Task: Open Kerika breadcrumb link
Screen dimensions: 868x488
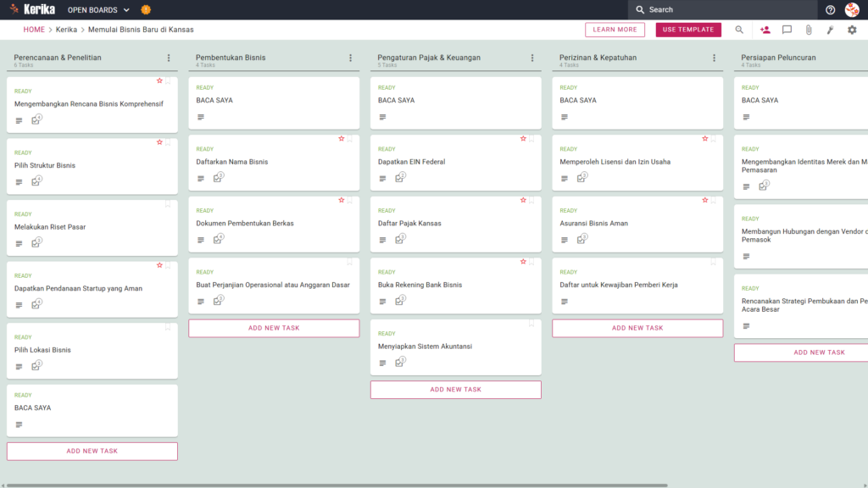Action: click(x=66, y=30)
